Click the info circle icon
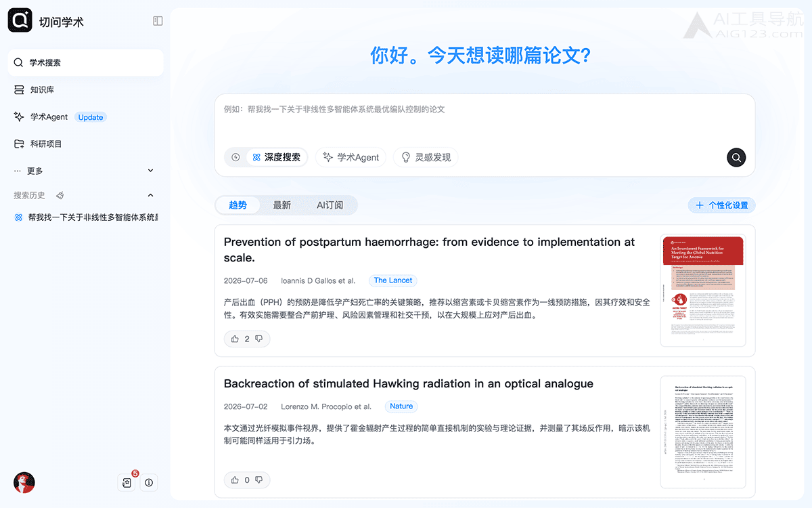Screen dimensions: 812x508 tap(149, 483)
